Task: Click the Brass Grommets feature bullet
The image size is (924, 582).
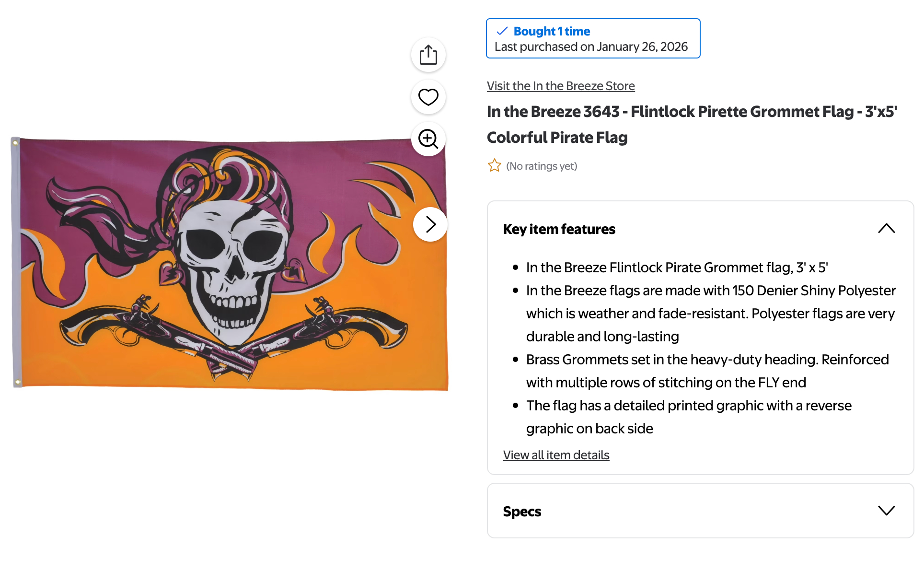Action: point(707,371)
